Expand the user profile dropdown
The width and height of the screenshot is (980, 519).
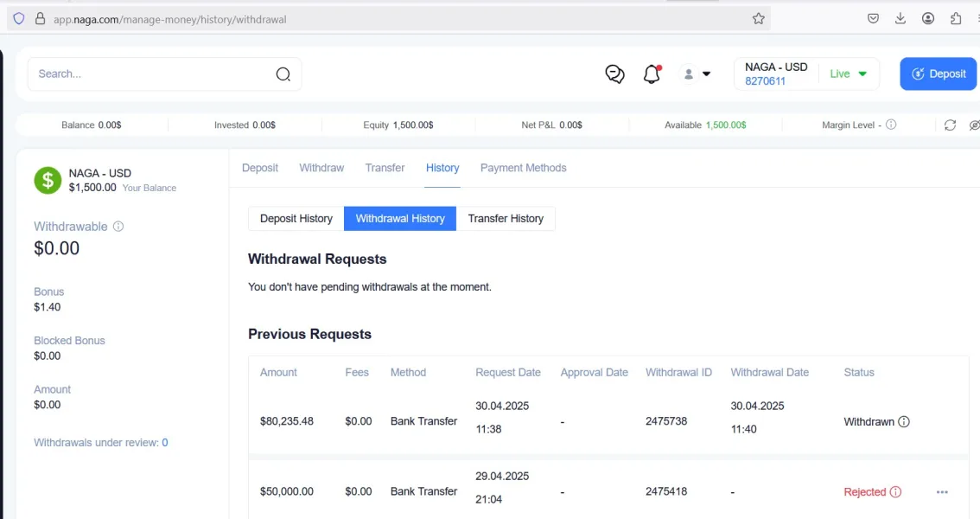click(x=697, y=74)
